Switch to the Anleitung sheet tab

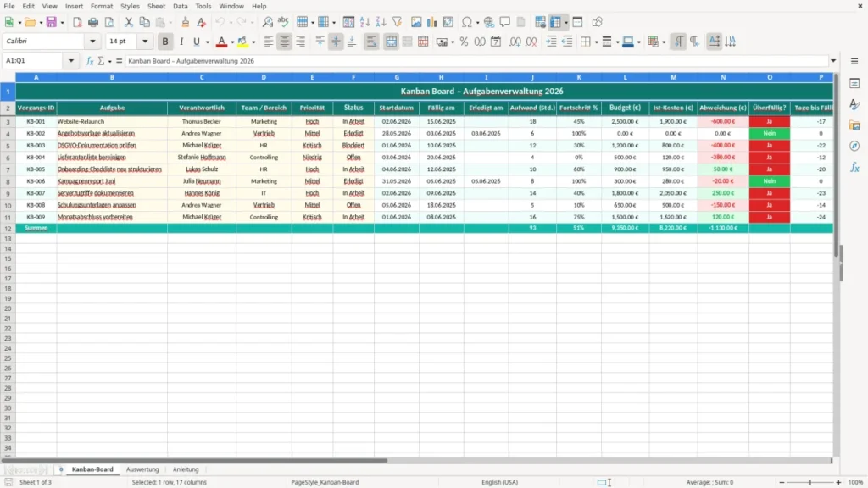pyautogui.click(x=186, y=469)
